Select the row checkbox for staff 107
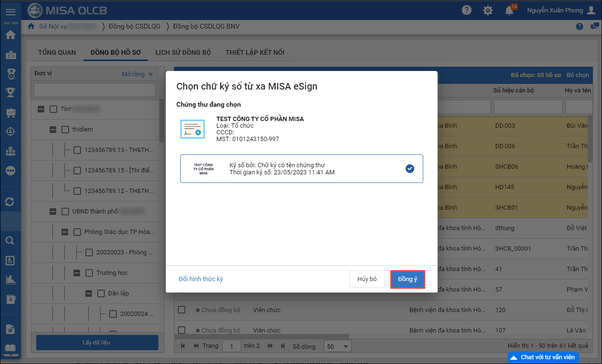 click(182, 330)
